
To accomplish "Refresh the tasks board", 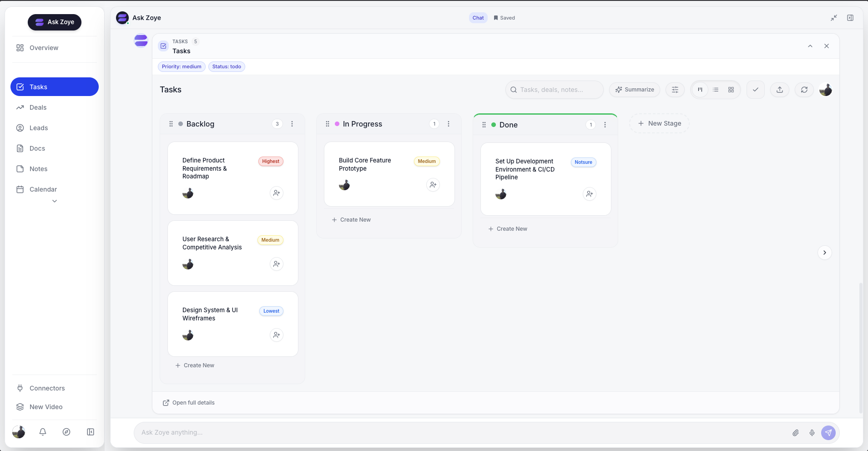I will click(x=804, y=90).
